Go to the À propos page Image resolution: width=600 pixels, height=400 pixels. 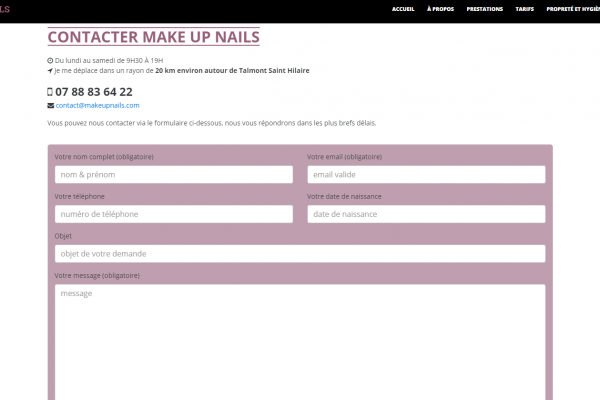(x=440, y=8)
